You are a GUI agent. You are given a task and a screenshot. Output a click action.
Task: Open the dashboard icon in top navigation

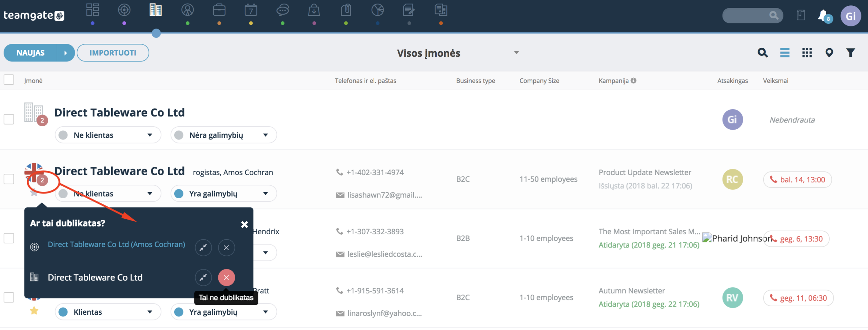[x=93, y=10]
